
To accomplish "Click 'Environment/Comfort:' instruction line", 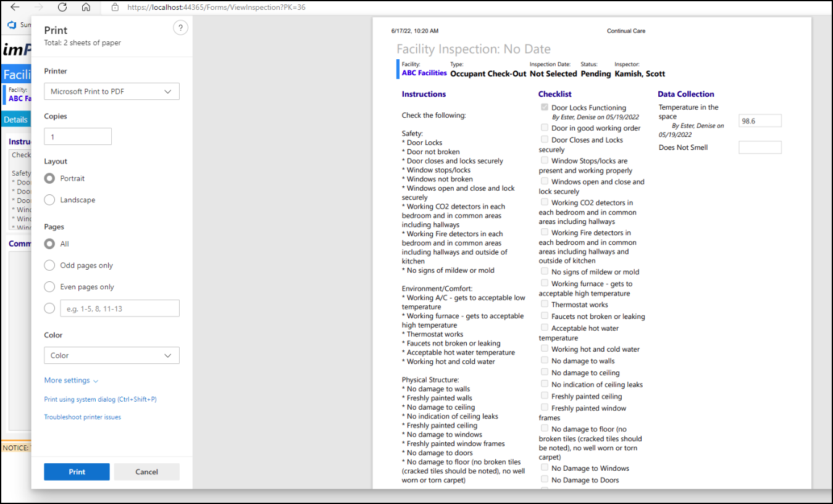I will 437,289.
